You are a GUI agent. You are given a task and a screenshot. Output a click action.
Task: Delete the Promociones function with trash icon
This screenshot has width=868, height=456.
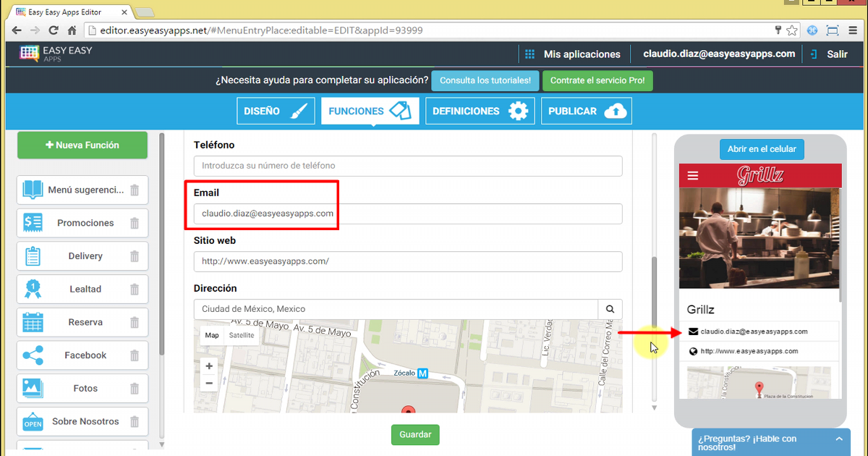[x=135, y=223]
